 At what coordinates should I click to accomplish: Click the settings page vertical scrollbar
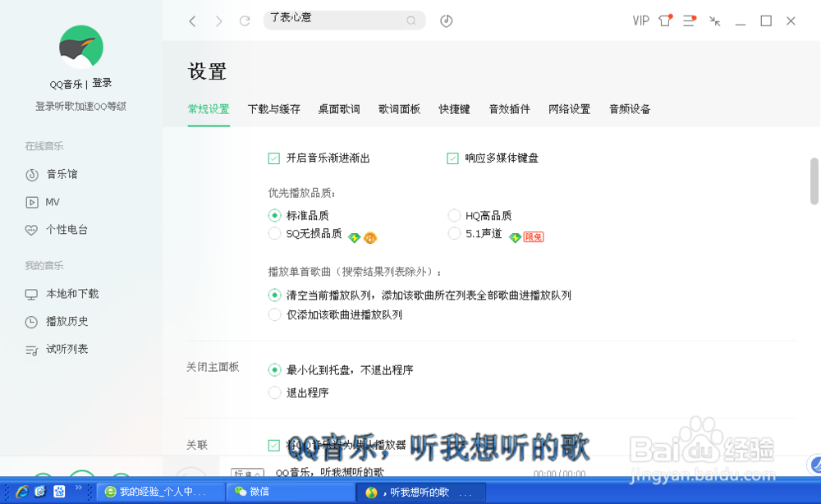point(814,181)
